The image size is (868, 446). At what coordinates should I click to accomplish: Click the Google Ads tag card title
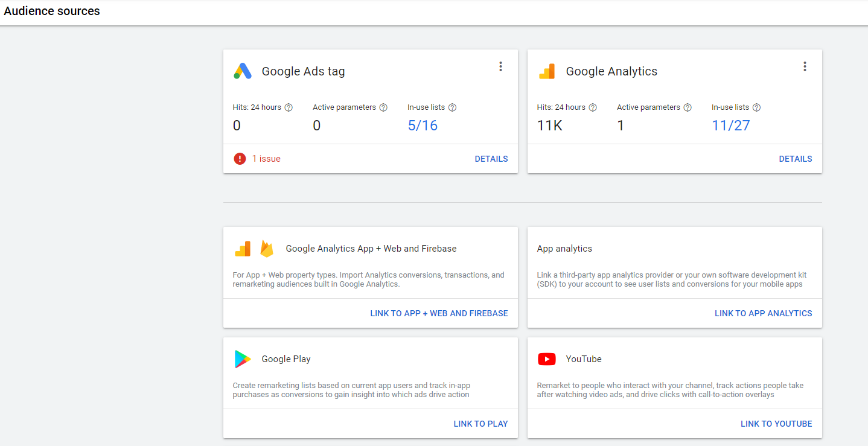[303, 71]
